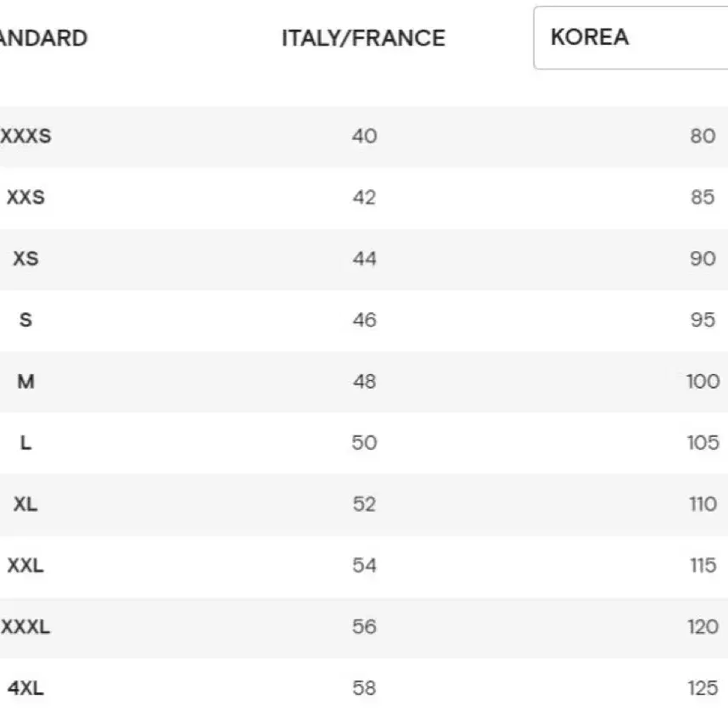The image size is (728, 728).
Task: Select Italy/France size 40 value
Action: point(364,136)
